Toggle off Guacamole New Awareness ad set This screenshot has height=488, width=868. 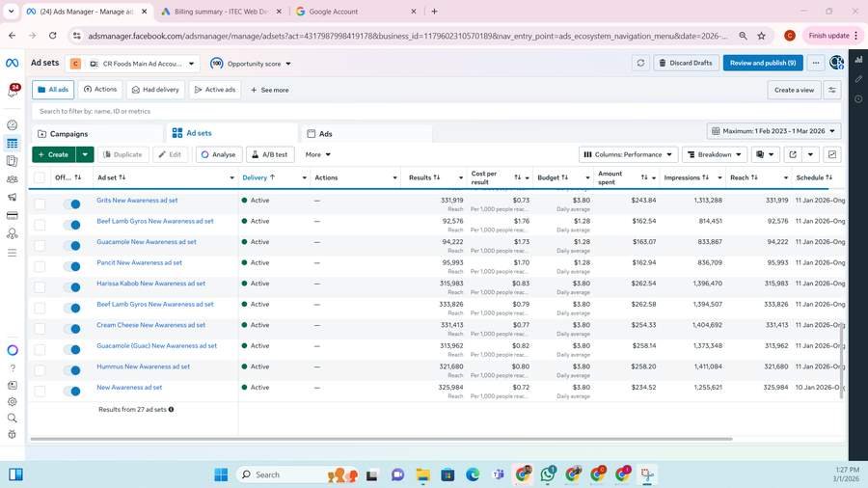(x=72, y=246)
